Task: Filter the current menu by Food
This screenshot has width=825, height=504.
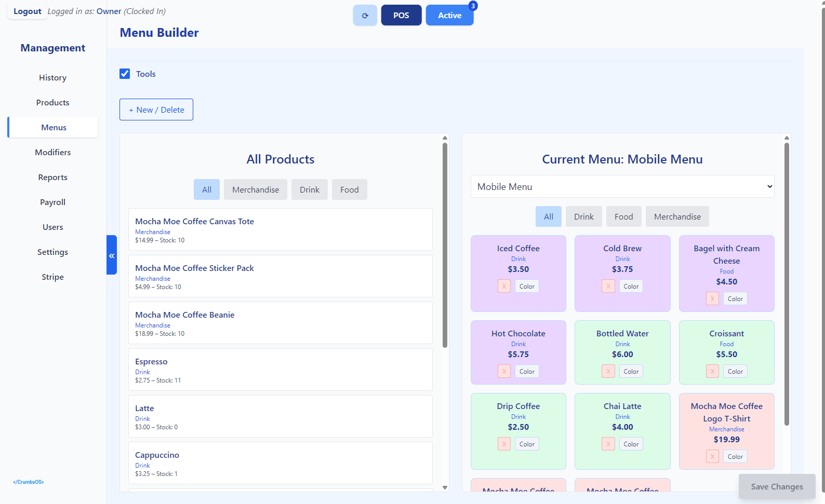Action: coord(623,217)
